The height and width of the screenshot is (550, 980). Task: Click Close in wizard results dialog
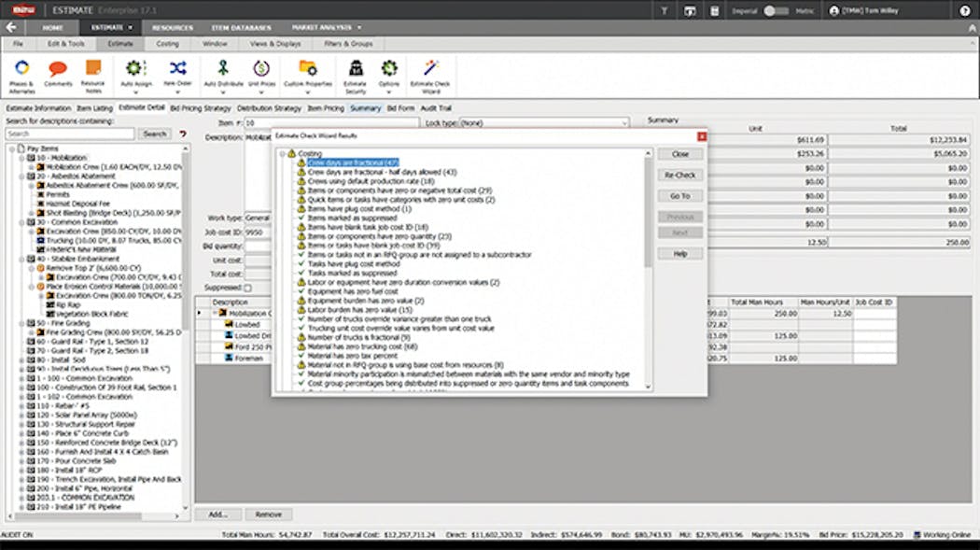point(680,154)
